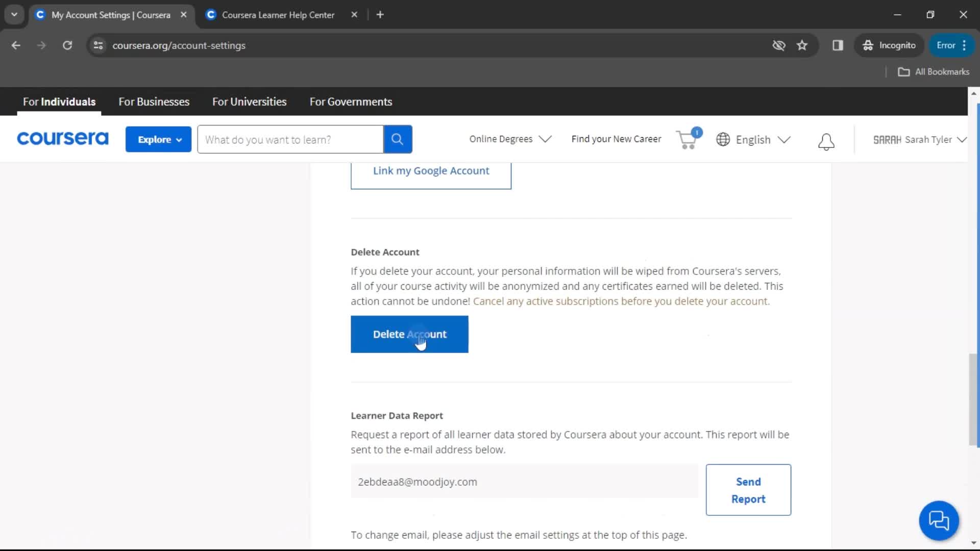980x551 pixels.
Task: Open a new browser tab
Action: point(380,15)
